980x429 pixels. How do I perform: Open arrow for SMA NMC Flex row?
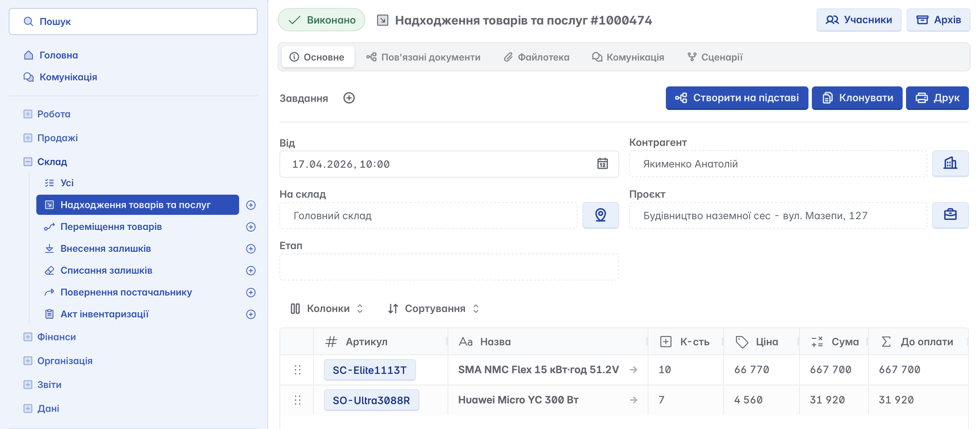pos(633,370)
